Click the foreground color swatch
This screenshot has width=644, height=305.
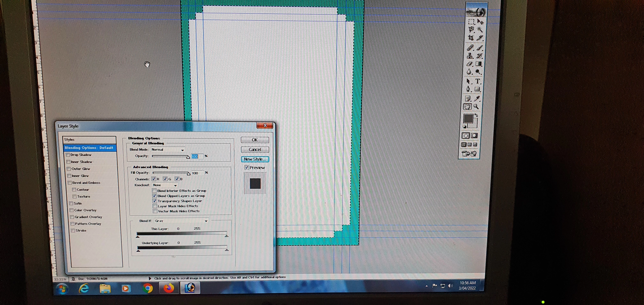(468, 119)
